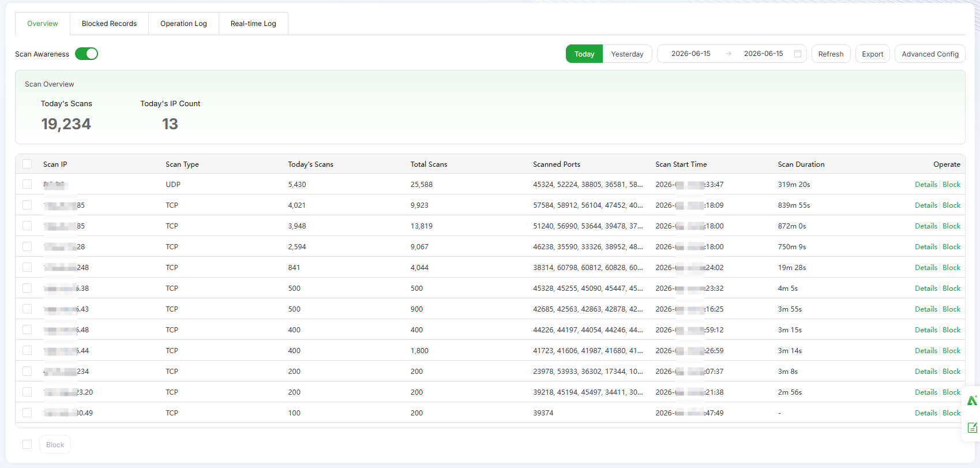The width and height of the screenshot is (980, 468).
Task: Select checkbox for row with 4,021 scans
Action: point(27,205)
